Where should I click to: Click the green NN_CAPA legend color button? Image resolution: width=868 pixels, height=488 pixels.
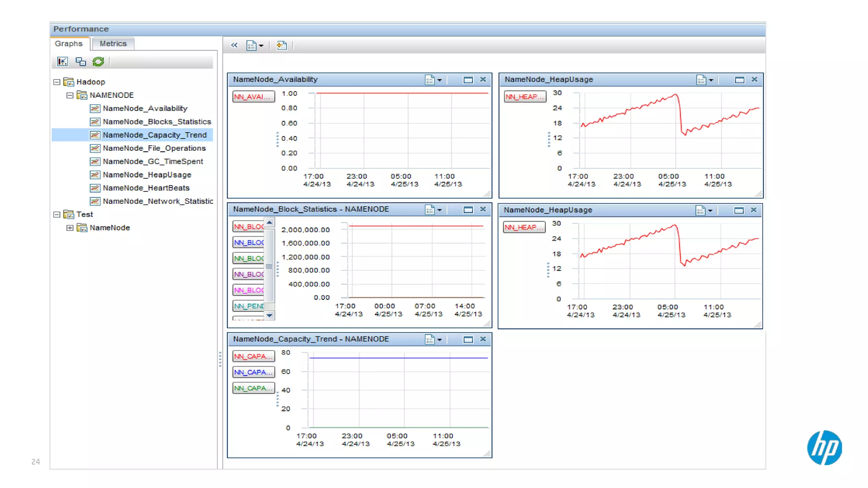(253, 388)
